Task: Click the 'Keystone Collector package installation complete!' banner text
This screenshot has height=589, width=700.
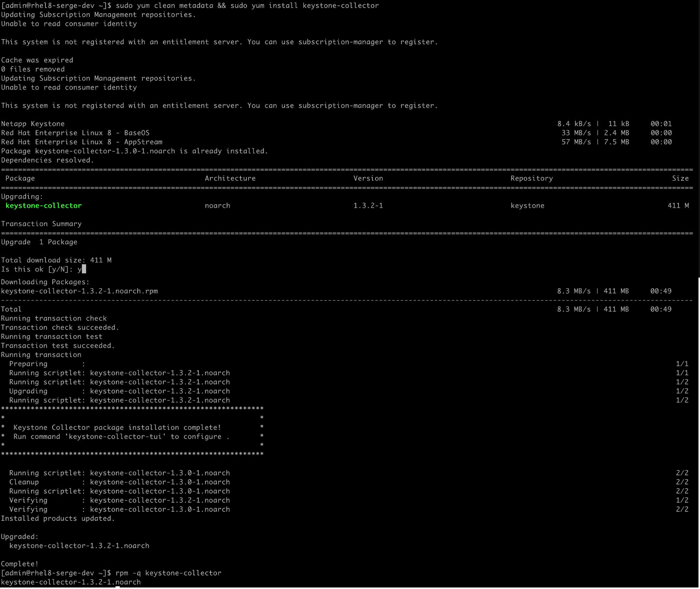Action: (x=117, y=428)
